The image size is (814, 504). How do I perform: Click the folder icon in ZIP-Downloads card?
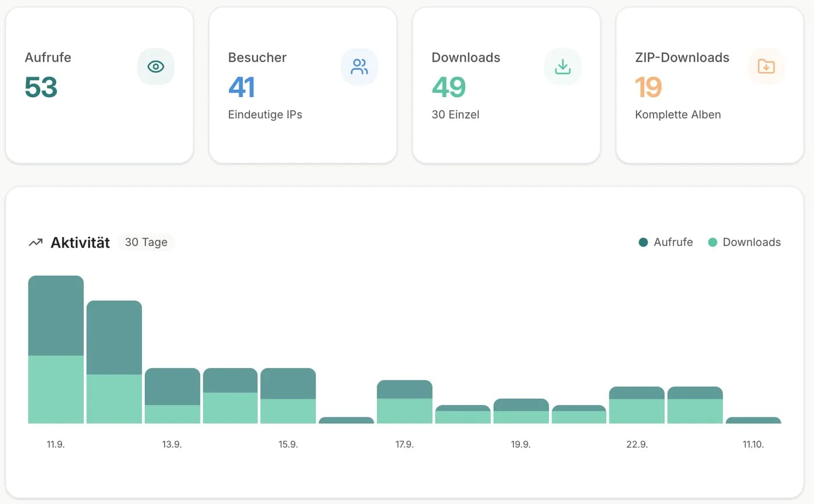766,67
